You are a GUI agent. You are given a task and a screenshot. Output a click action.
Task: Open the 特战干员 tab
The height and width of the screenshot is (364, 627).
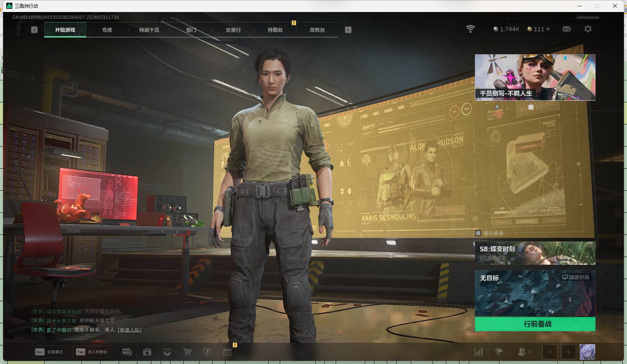(149, 30)
